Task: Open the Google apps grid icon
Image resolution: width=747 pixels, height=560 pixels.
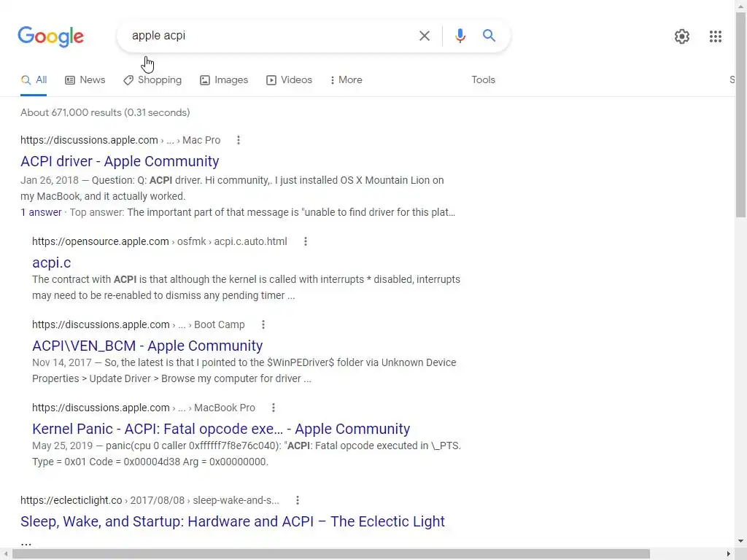Action: tap(715, 36)
